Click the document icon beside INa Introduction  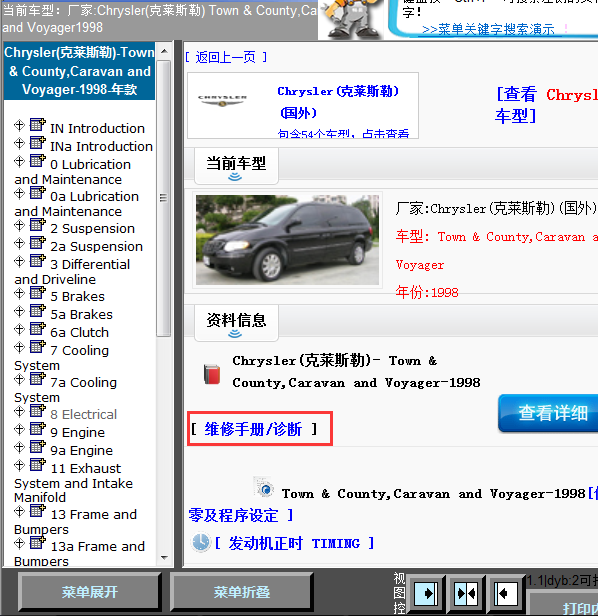[x=38, y=143]
